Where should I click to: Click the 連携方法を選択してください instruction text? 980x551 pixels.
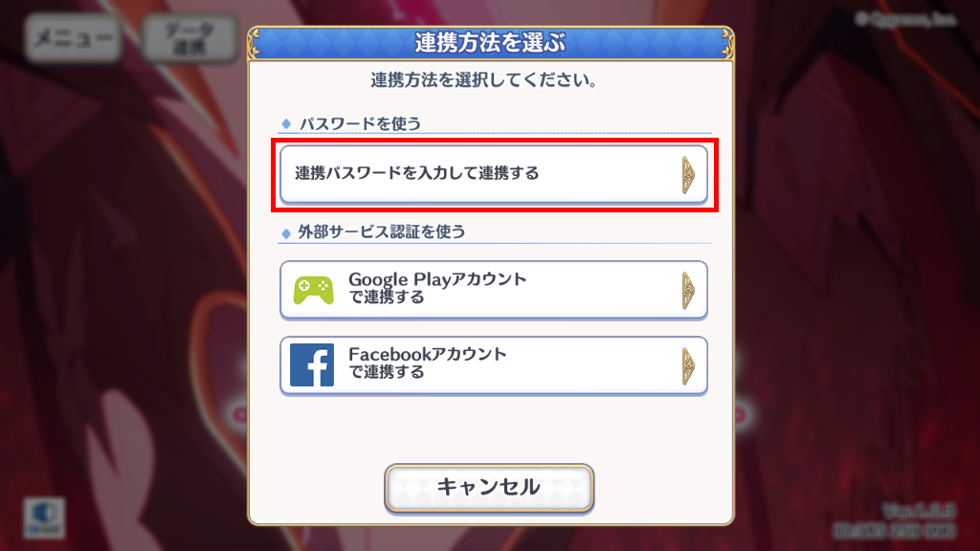click(x=484, y=80)
